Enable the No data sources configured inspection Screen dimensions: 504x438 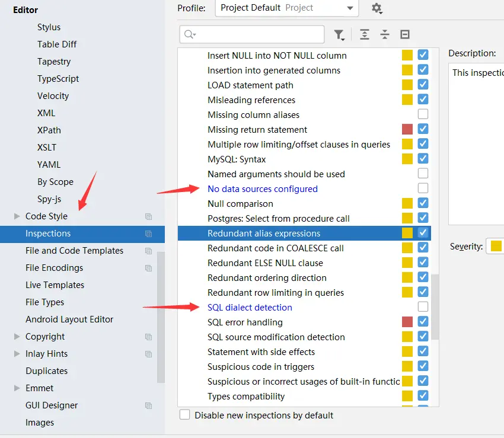pos(423,188)
